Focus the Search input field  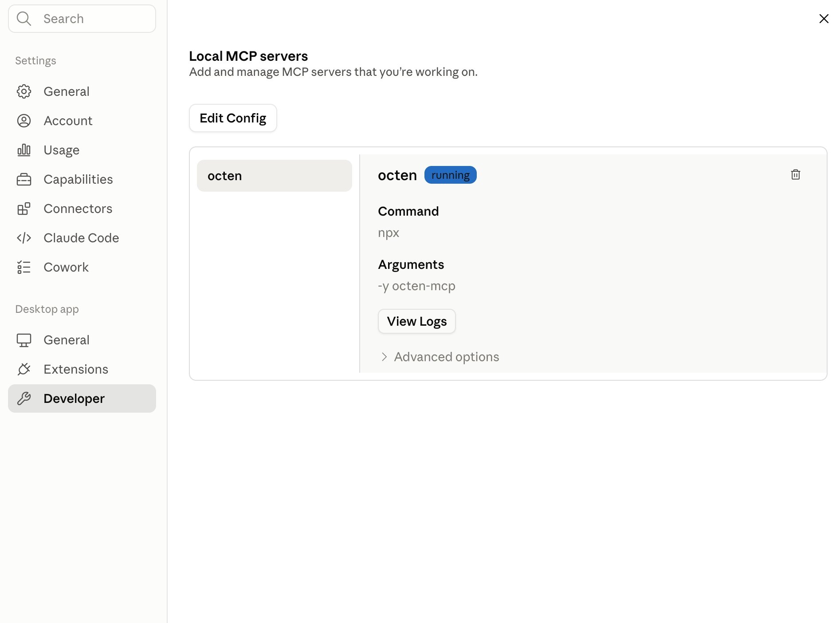[82, 19]
